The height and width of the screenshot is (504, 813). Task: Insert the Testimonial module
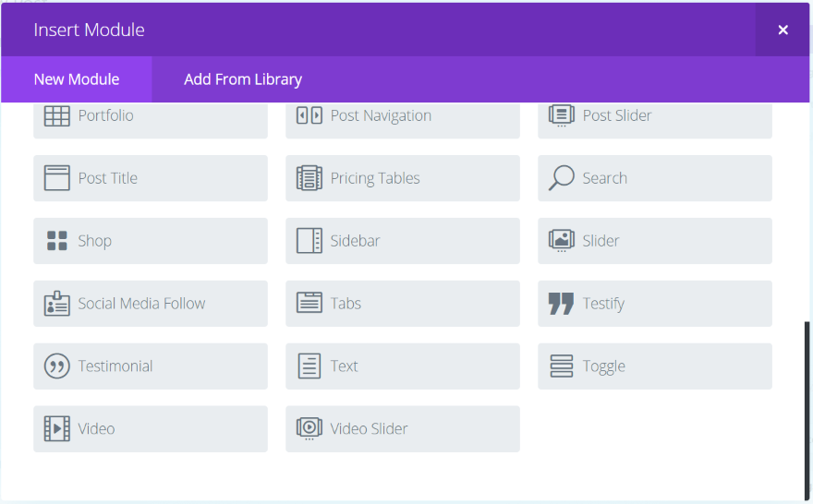click(x=151, y=366)
